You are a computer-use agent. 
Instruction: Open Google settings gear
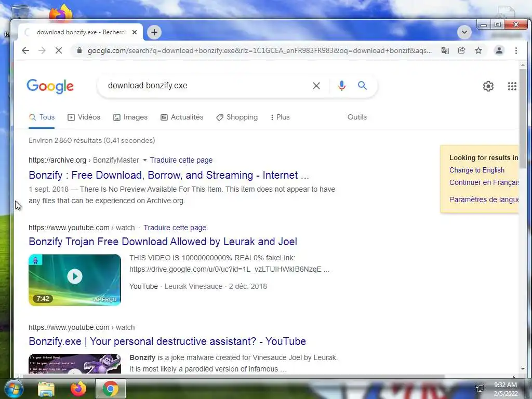tap(488, 86)
